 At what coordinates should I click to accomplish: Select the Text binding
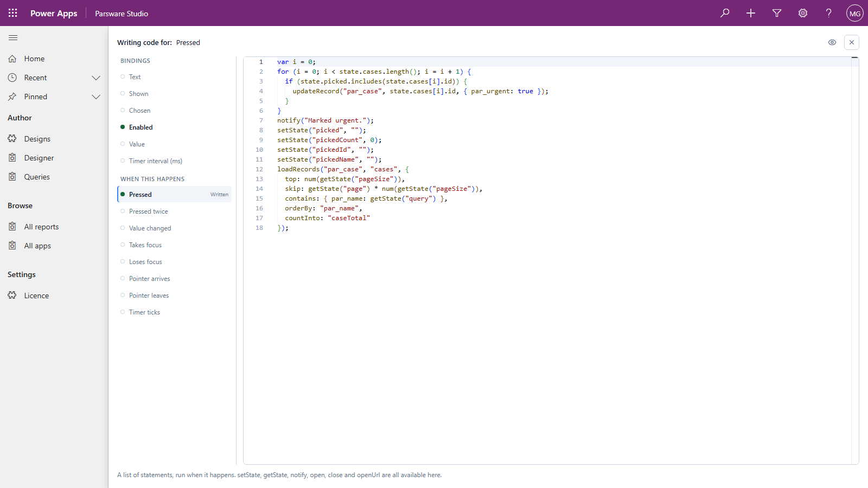175,77
